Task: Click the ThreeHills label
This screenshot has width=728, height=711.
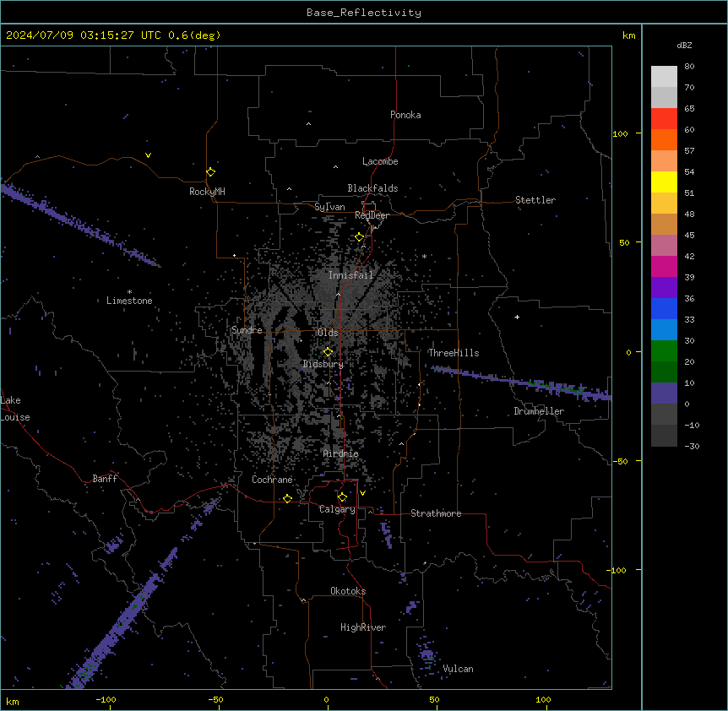Action: coord(454,353)
